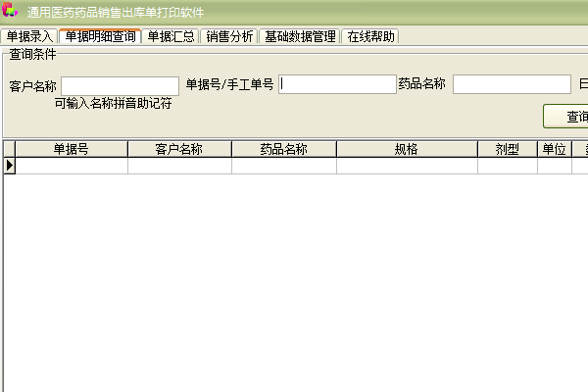Viewport: 588px width, 392px height.
Task: Click the 客户名称 search input field
Action: (120, 85)
